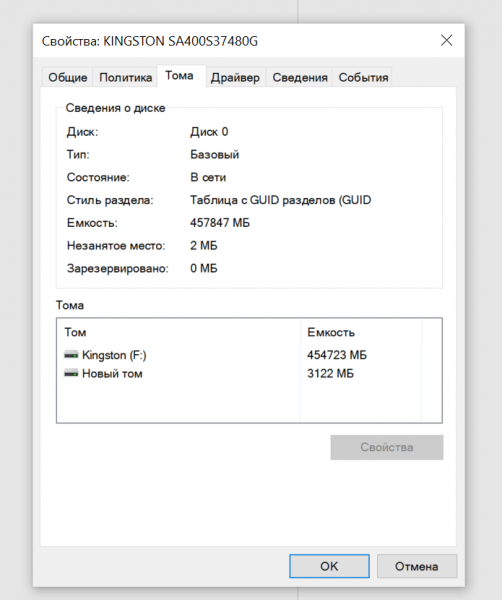Click the Стиль раздела value text

pyautogui.click(x=280, y=200)
